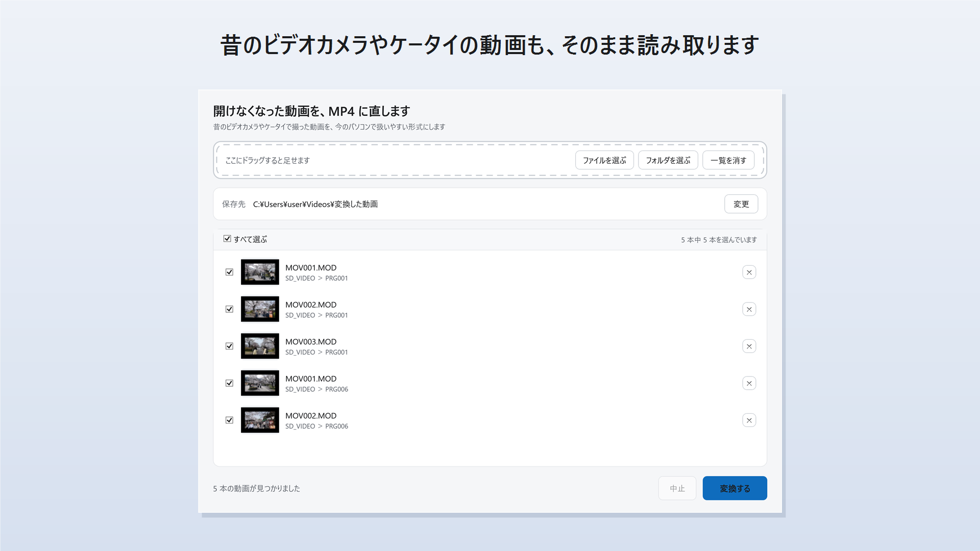Click the 5 本中 5 本を選んでいます counter

point(719,240)
